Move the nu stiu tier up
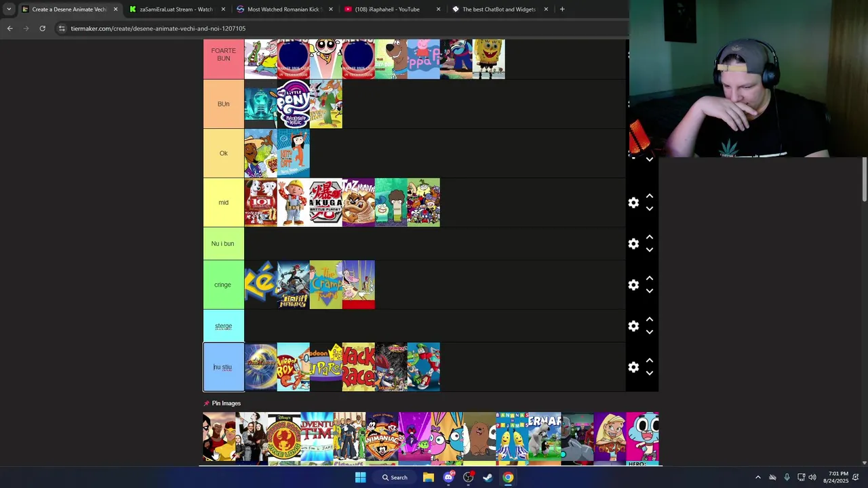The width and height of the screenshot is (868, 488). point(650,361)
